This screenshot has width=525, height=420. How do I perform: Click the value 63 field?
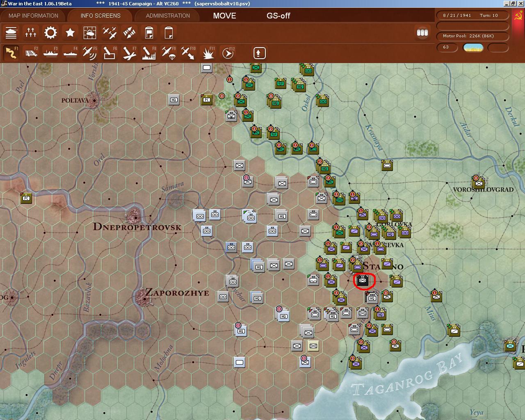coord(448,47)
